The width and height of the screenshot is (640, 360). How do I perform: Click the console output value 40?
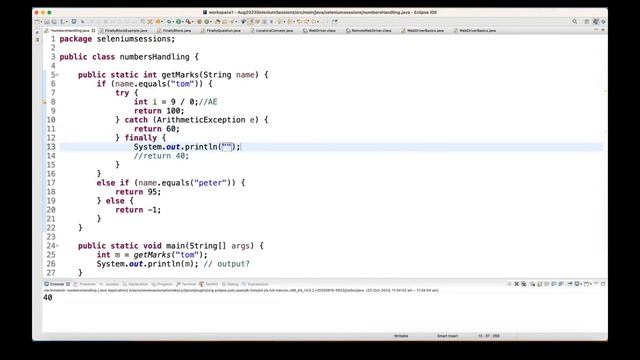click(x=48, y=298)
